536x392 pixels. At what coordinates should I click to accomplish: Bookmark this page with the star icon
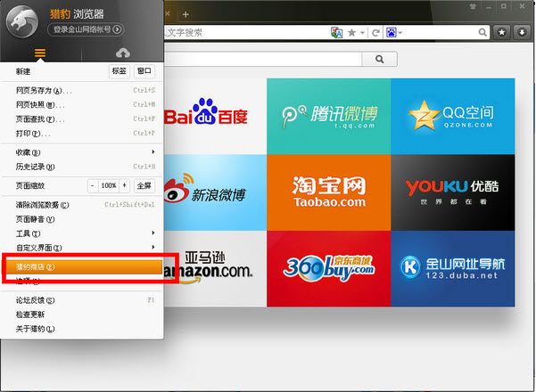(351, 33)
